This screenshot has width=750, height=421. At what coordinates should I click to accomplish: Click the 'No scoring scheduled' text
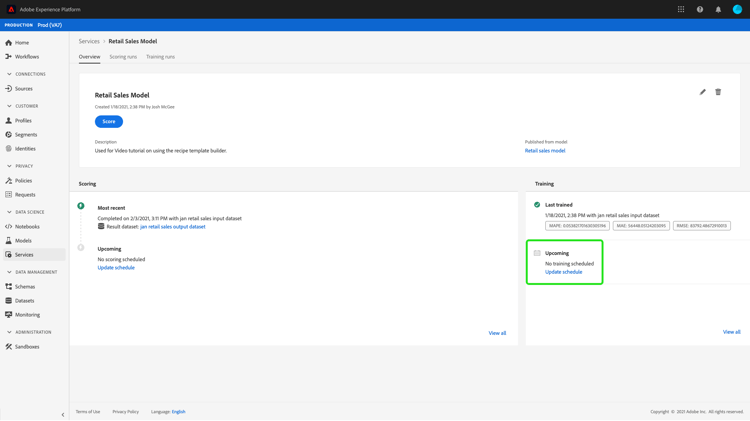click(121, 259)
